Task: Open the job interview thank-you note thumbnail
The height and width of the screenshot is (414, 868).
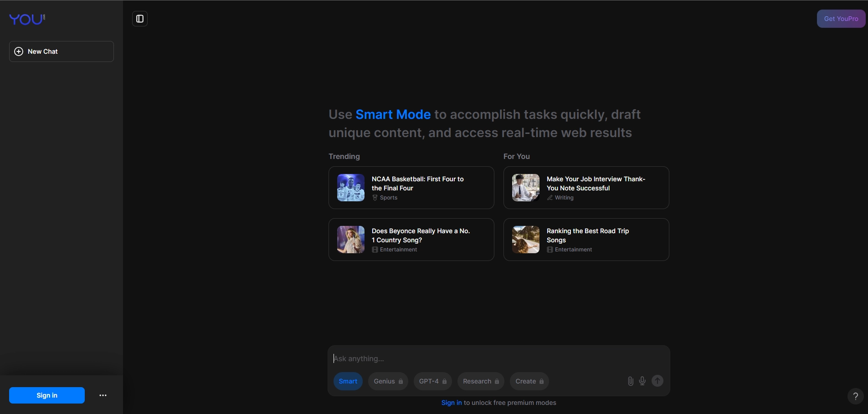Action: click(526, 188)
